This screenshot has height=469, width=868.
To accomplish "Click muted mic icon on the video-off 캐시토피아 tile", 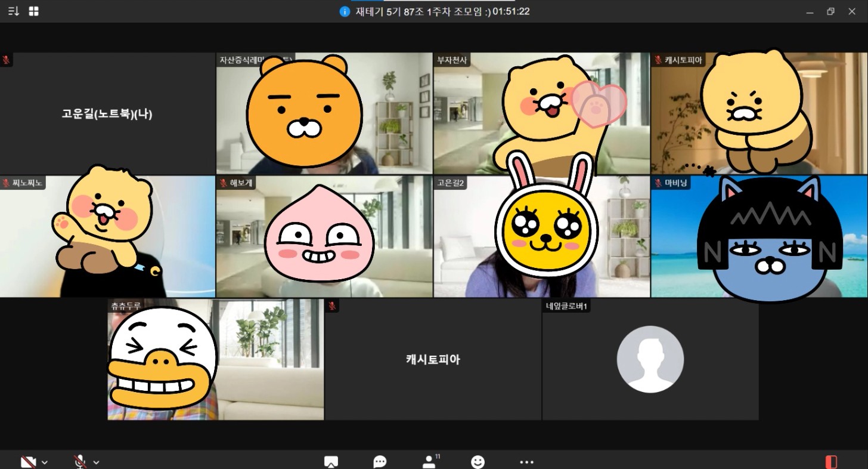I will (x=332, y=306).
